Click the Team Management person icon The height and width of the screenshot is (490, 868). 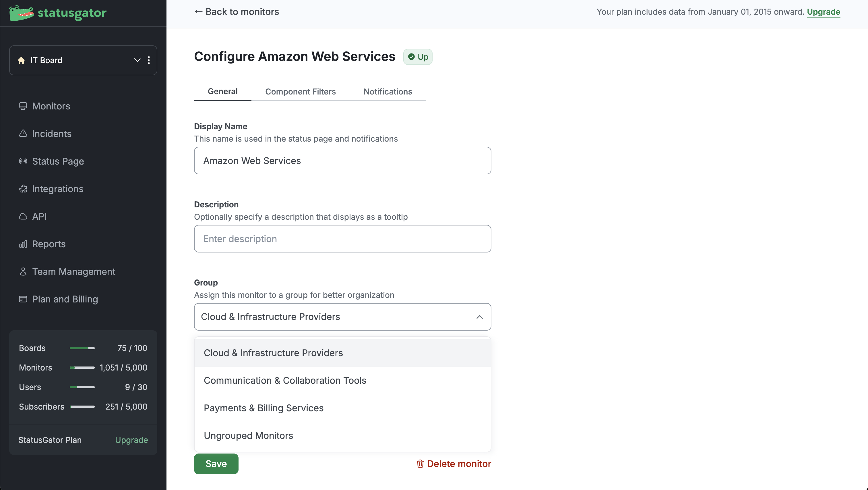23,271
